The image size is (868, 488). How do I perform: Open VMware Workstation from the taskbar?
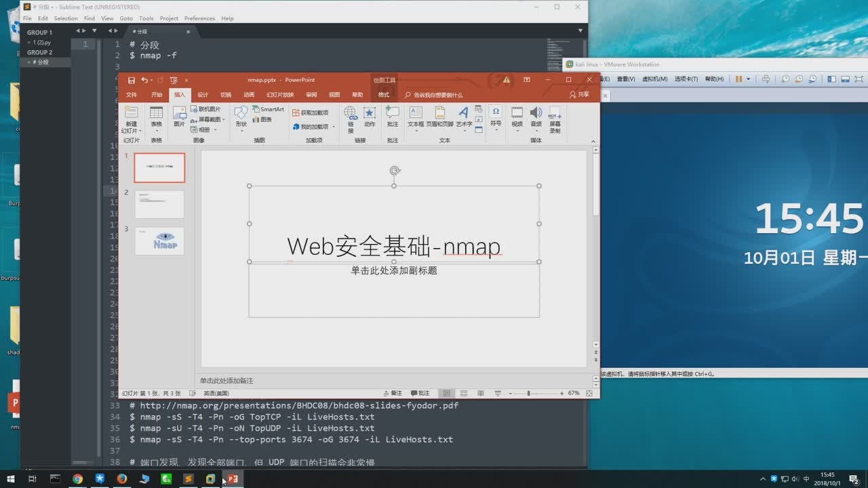pos(210,479)
